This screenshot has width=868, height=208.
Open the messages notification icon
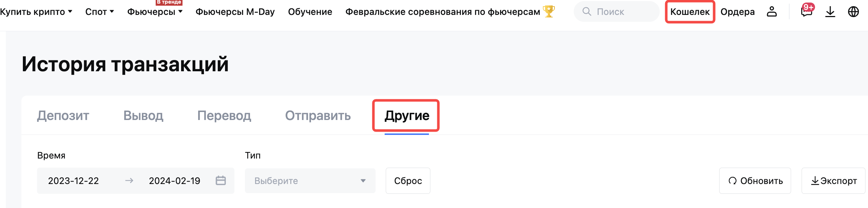point(806,12)
